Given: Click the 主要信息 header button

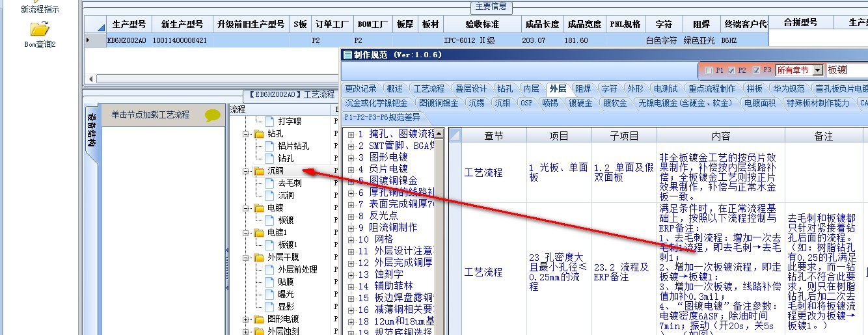Looking at the screenshot, I should (491, 7).
